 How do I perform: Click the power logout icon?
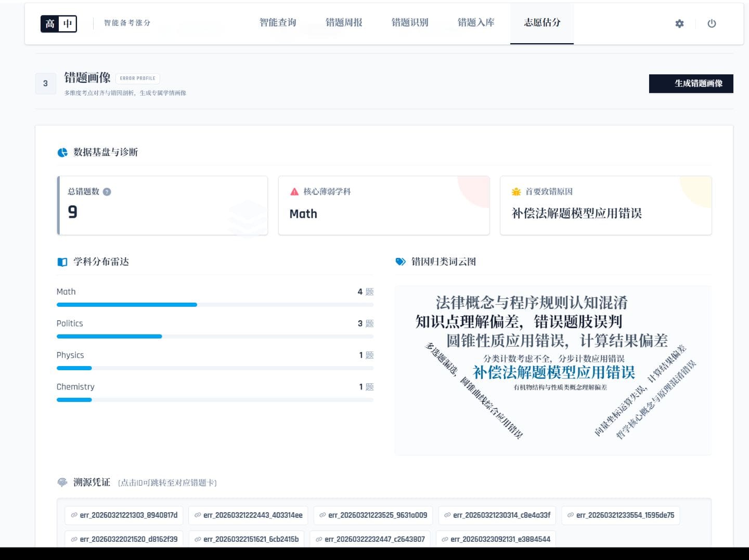pos(712,23)
